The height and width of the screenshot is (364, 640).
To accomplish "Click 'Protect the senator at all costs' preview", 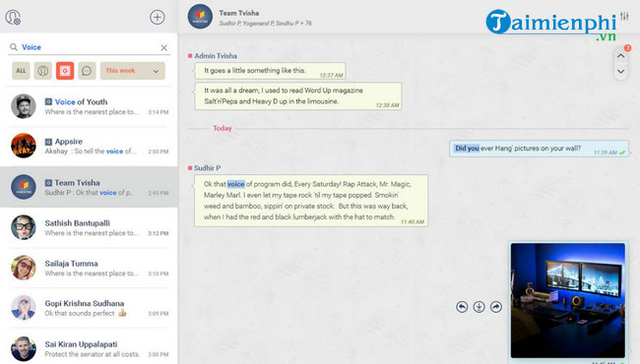I will tap(93, 354).
